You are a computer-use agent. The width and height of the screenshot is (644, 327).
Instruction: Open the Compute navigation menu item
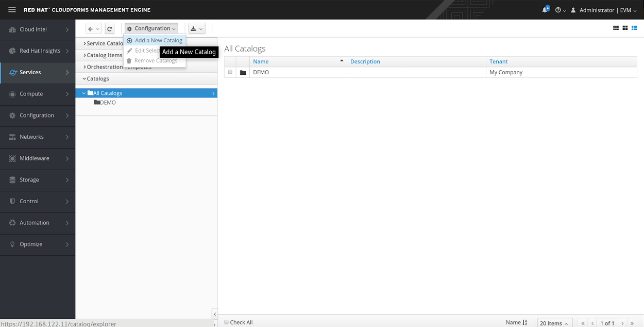click(x=38, y=94)
